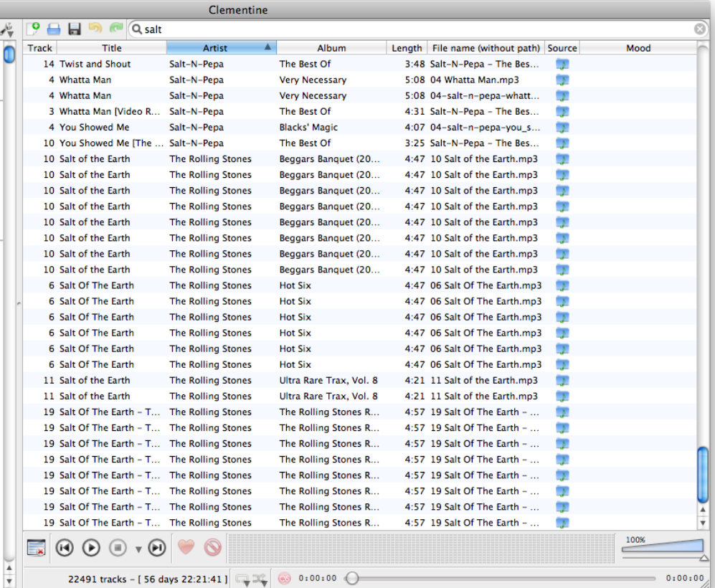This screenshot has height=588, width=715.
Task: Open the repeat mode dropdown
Action: click(242, 579)
